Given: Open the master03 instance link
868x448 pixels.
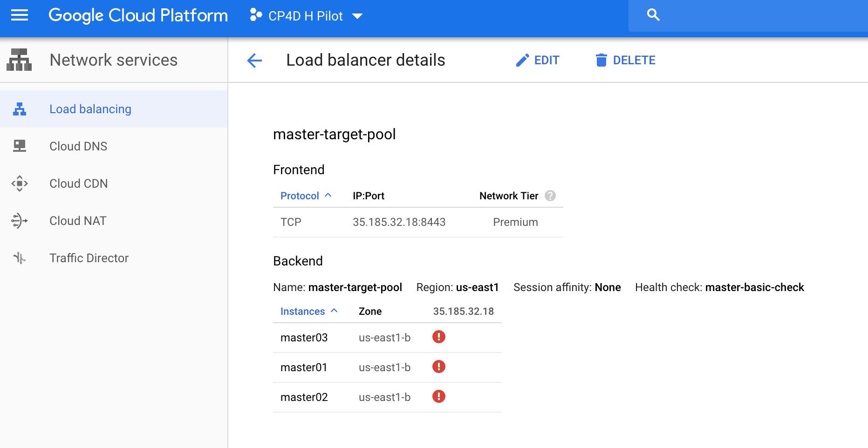Looking at the screenshot, I should (x=304, y=338).
